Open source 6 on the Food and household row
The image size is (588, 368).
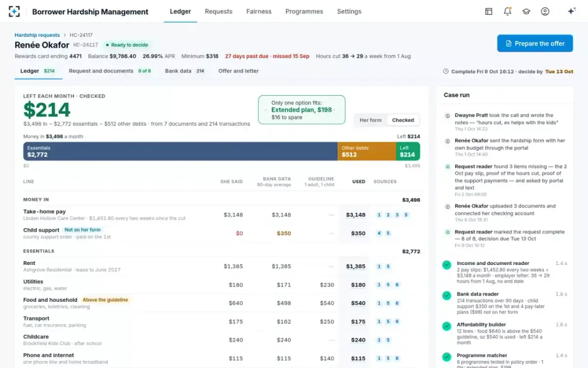click(397, 303)
